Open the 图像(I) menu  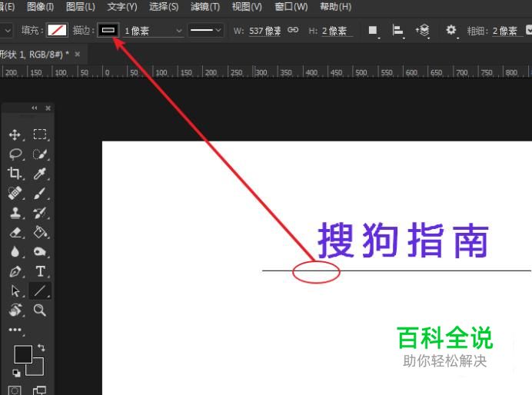(x=40, y=7)
